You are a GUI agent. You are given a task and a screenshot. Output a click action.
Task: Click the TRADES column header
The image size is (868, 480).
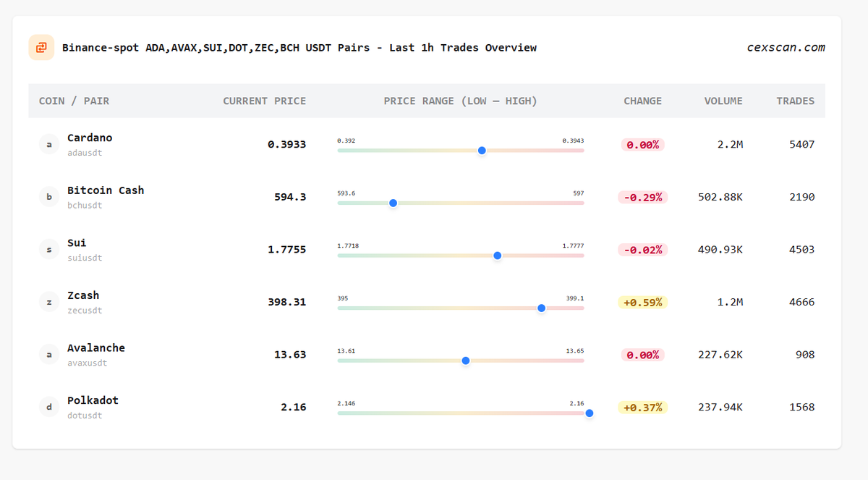796,101
